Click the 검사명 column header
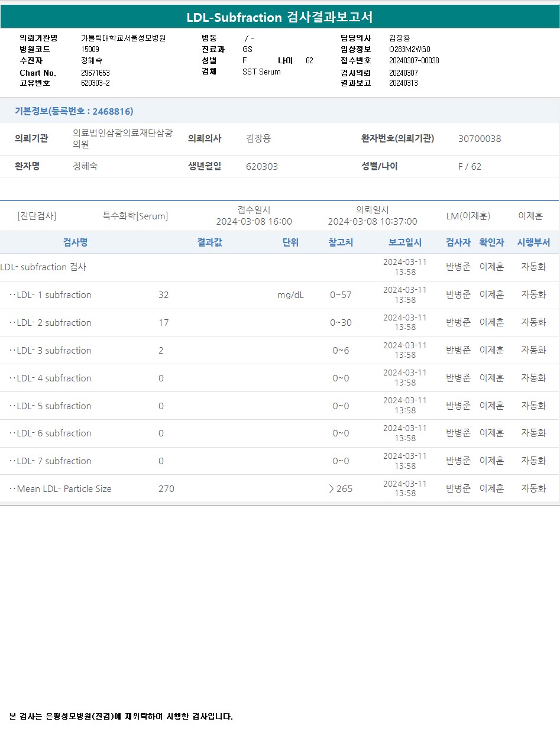 click(x=75, y=242)
